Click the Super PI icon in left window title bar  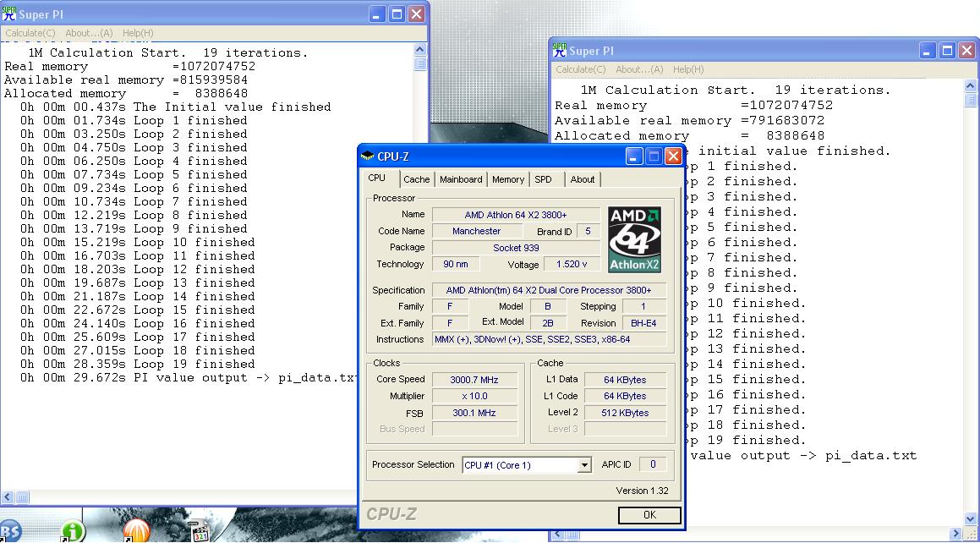click(8, 14)
